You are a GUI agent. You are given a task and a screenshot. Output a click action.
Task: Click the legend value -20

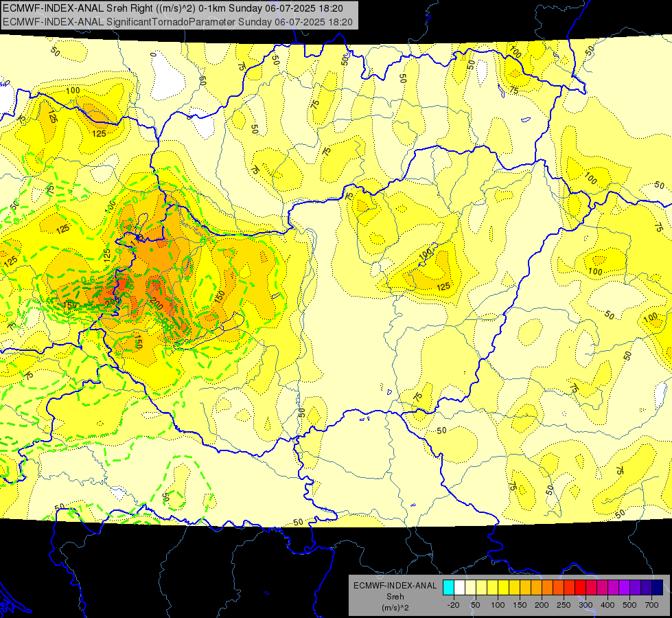(454, 605)
